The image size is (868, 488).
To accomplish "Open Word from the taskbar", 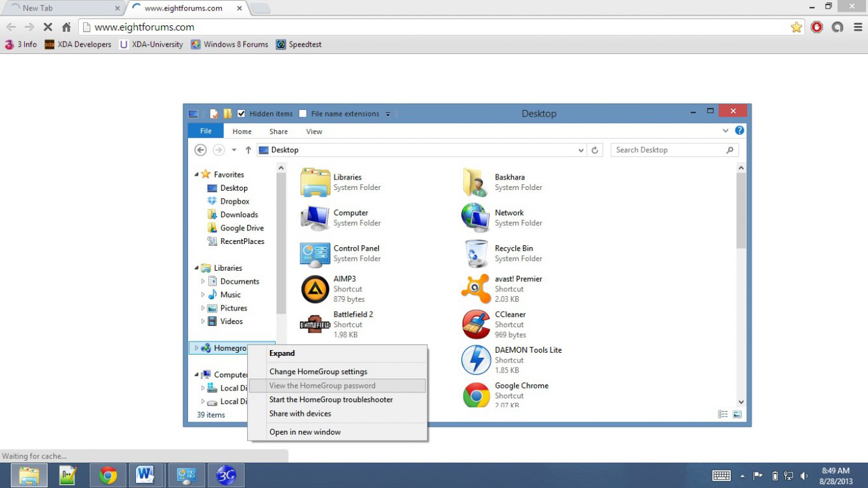I will (144, 475).
